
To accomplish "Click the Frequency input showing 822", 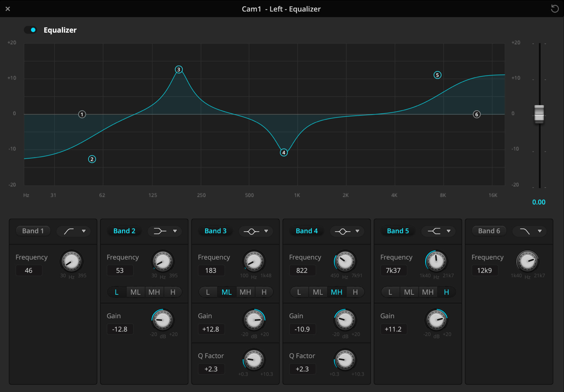I will (302, 270).
